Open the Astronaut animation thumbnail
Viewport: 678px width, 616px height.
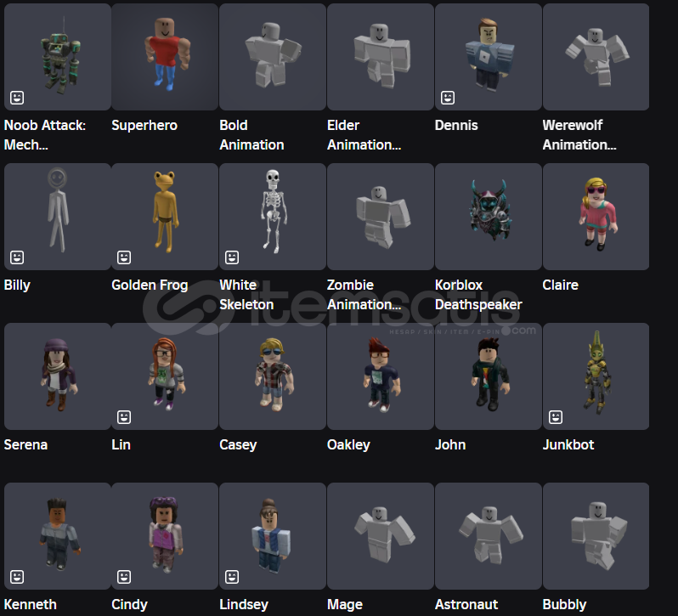(489, 536)
